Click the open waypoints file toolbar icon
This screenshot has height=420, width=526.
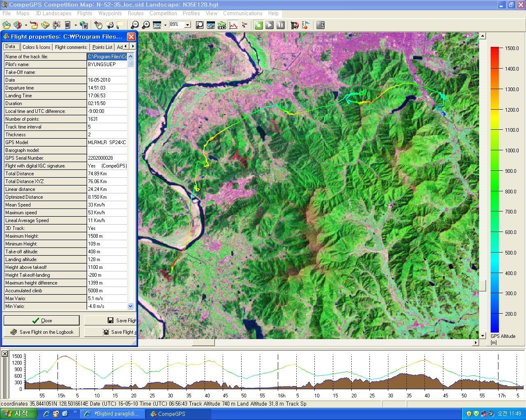(45, 25)
